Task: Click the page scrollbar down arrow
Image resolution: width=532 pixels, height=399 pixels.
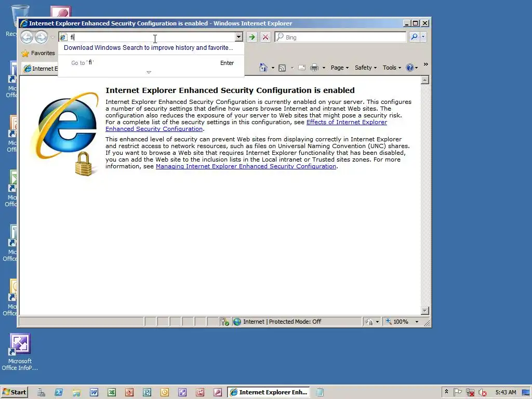Action: (425, 311)
